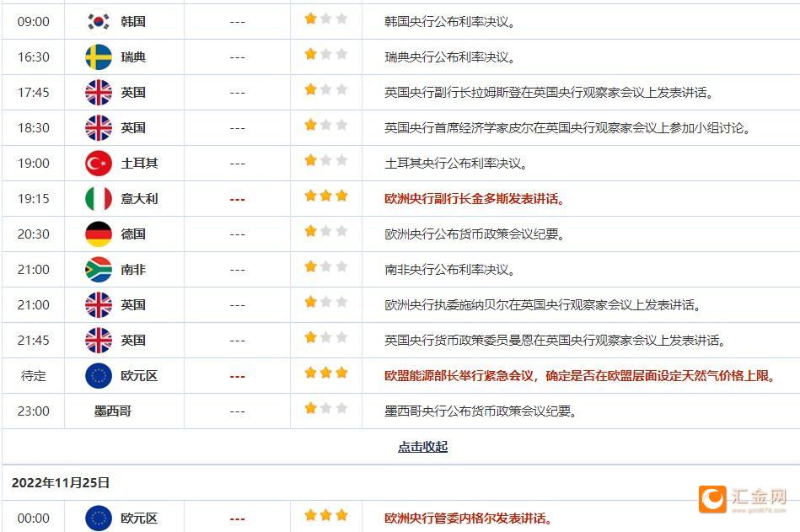Select the 21:45 time cell
This screenshot has height=532, width=800.
click(34, 341)
